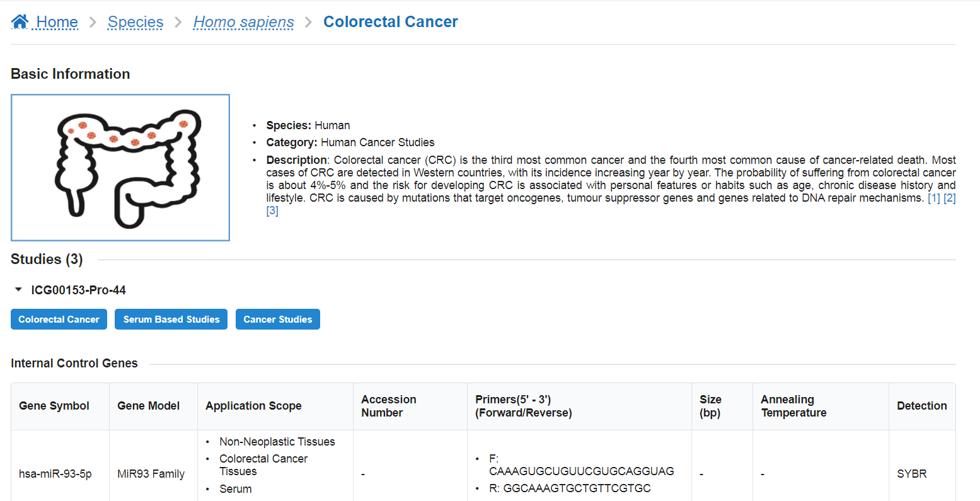
Task: Click the MiR93 Family gene model cell
Action: point(151,474)
